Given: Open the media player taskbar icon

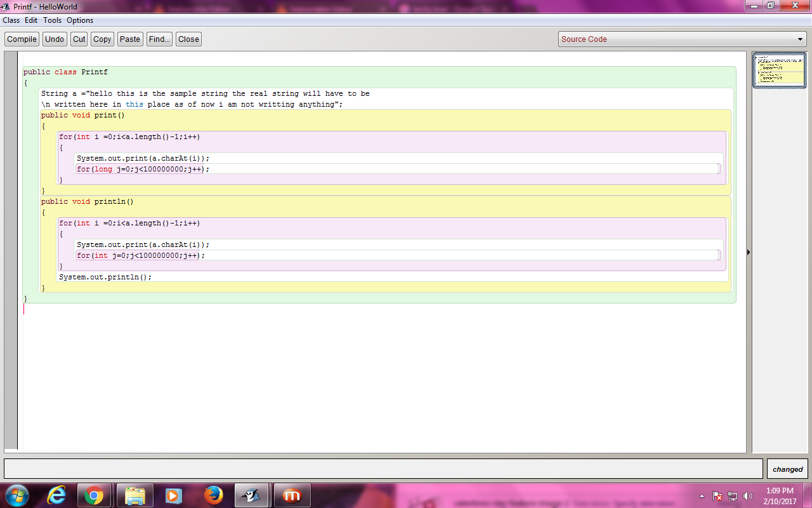Looking at the screenshot, I should (x=173, y=495).
